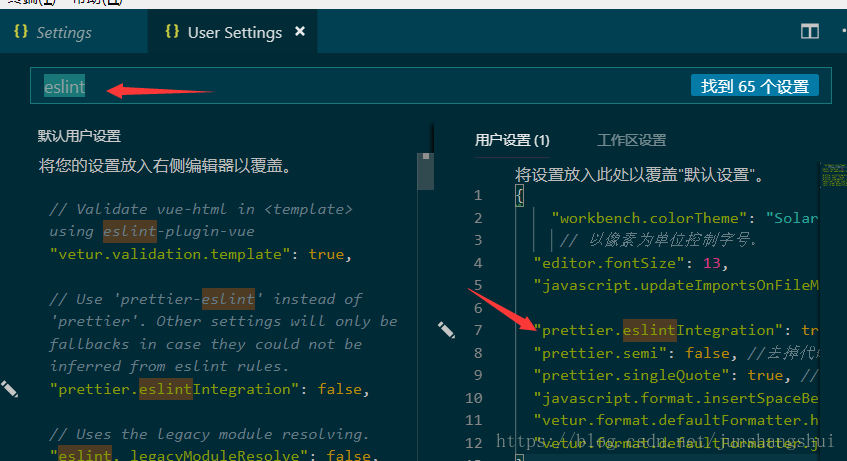The image size is (847, 461).
Task: Click the braces icon on Settings tab
Action: [x=20, y=32]
